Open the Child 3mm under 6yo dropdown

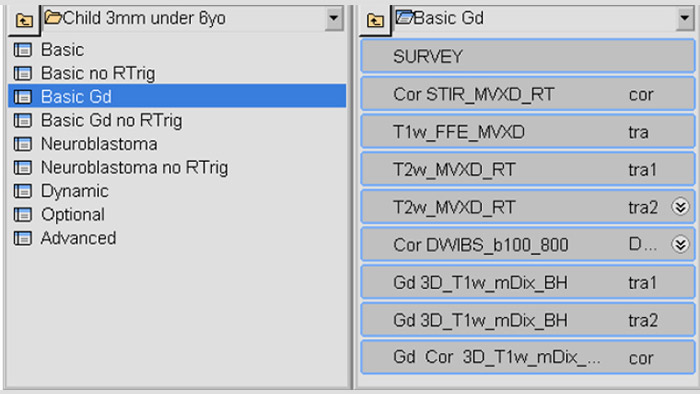click(x=334, y=18)
